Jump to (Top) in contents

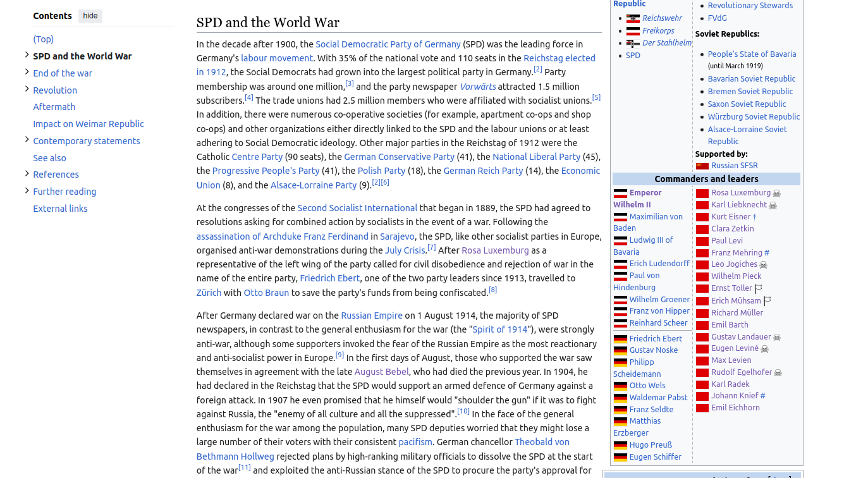44,39
